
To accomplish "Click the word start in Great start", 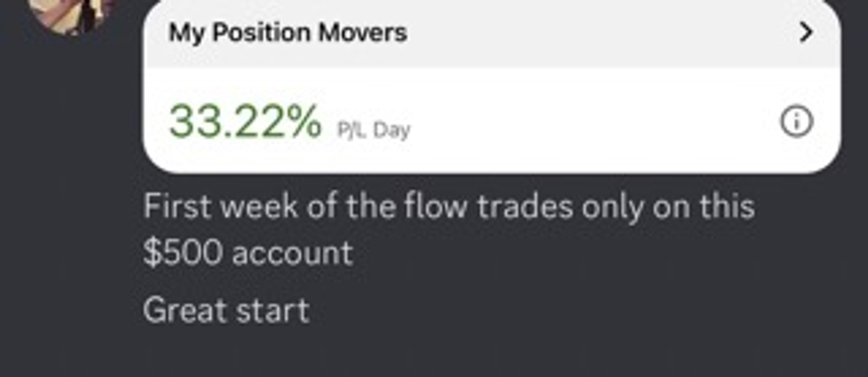I will coord(273,311).
